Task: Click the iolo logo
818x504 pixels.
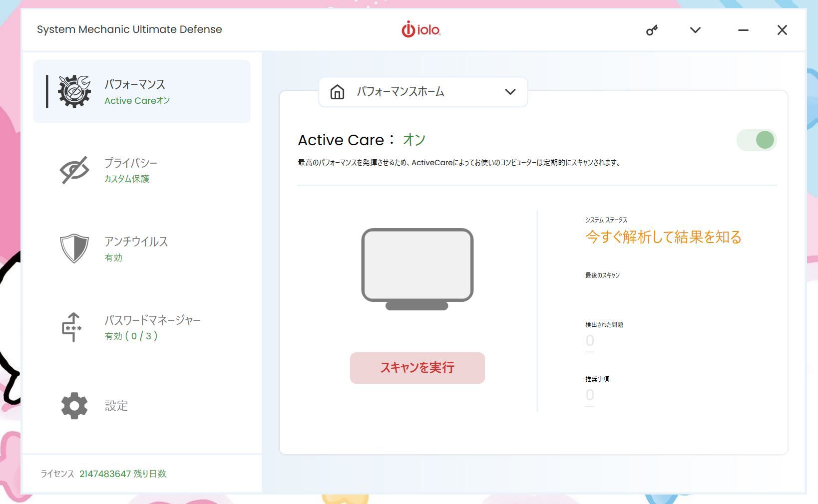Action: (420, 29)
